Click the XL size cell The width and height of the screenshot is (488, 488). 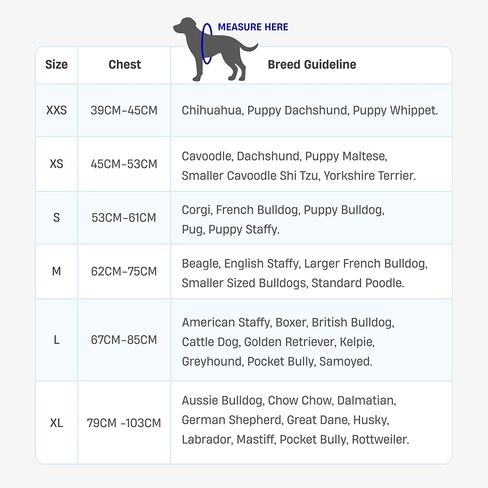point(56,423)
